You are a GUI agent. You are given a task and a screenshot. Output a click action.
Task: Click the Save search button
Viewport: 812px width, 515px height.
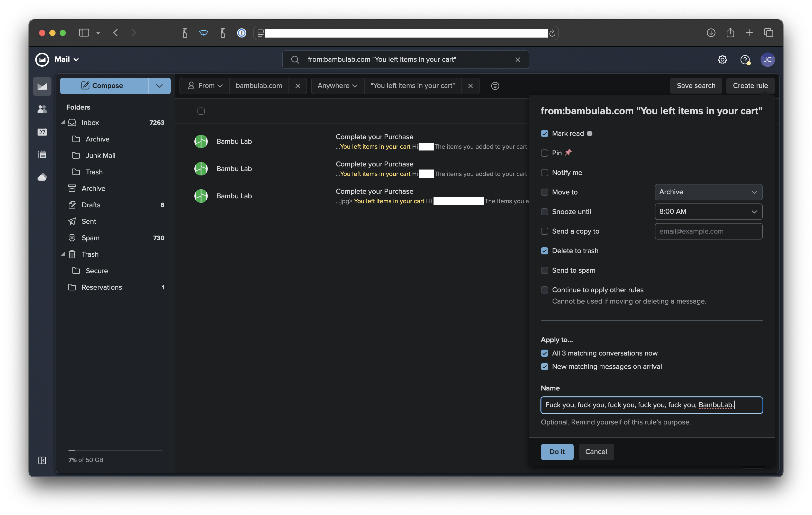(696, 86)
